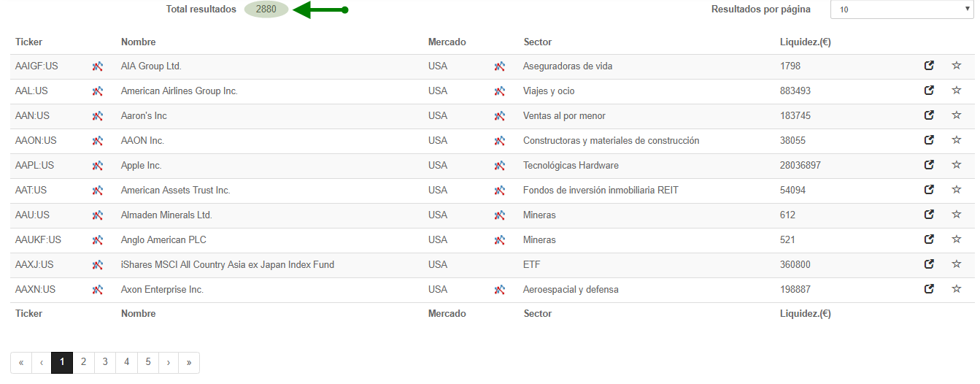Open external link for iShares MSCI fund
Viewport: 980px width, 384px height.
[x=929, y=264]
